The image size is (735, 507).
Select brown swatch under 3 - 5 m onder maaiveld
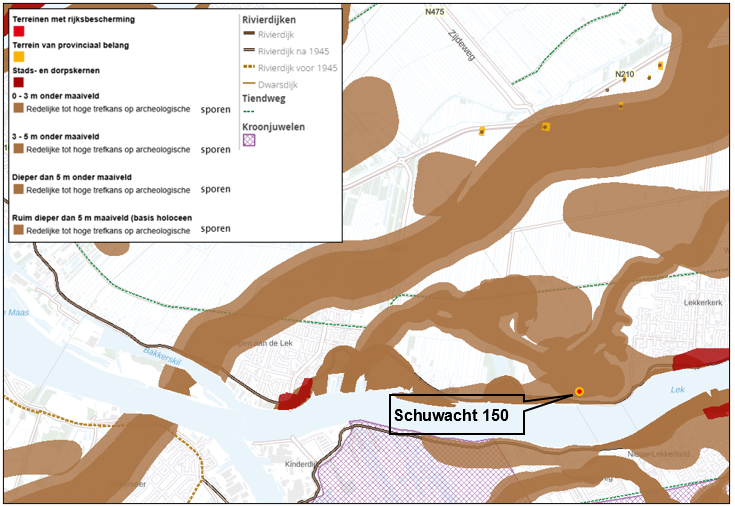point(19,149)
